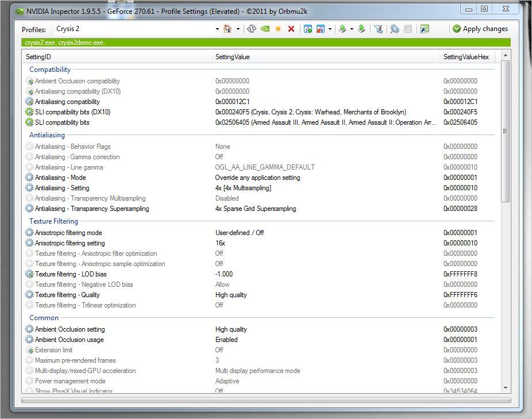
Task: Select the Ambient Occlusion compatibility row
Action: pyautogui.click(x=260, y=81)
